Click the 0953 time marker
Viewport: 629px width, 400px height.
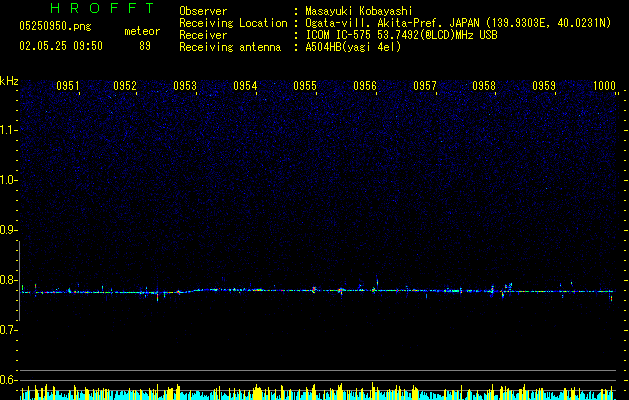point(185,86)
